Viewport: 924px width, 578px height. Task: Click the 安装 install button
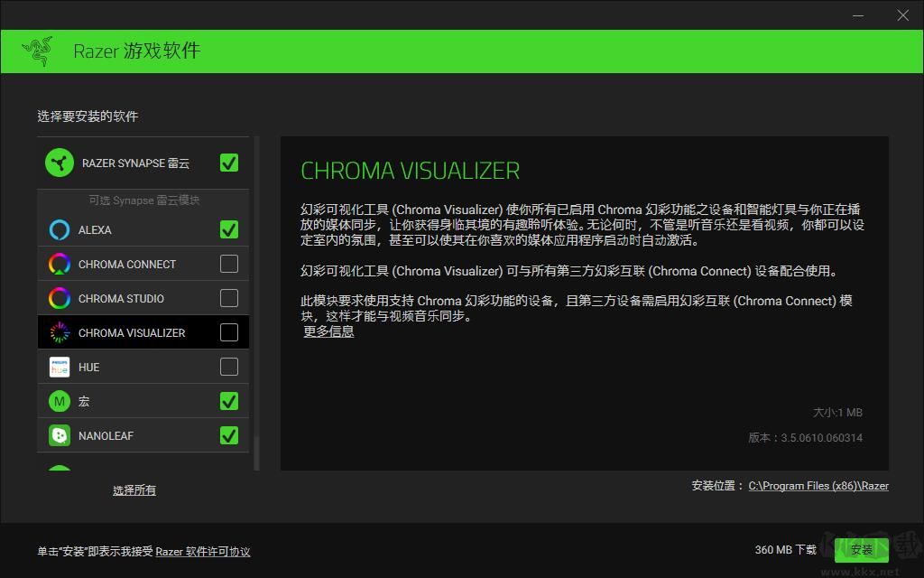pos(860,548)
